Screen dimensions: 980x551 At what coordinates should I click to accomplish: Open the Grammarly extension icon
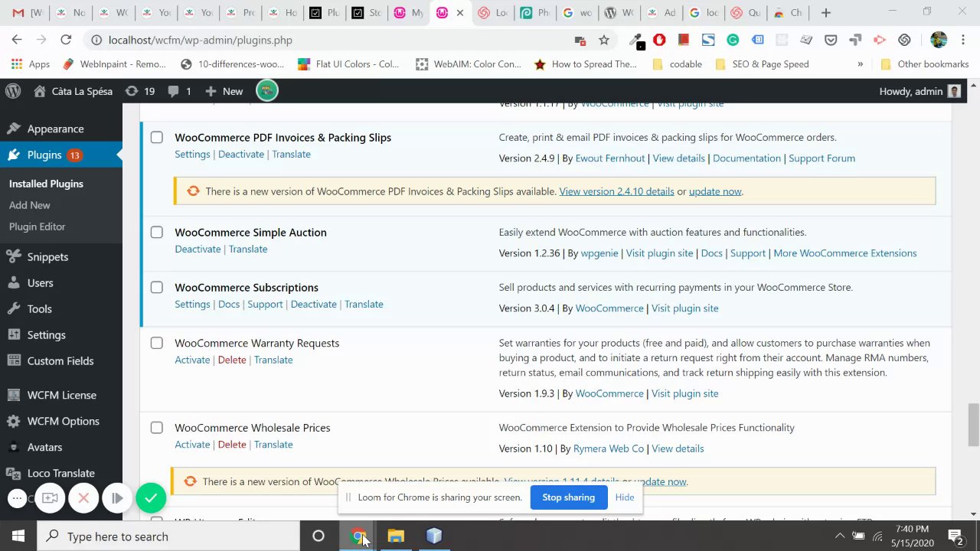(733, 40)
